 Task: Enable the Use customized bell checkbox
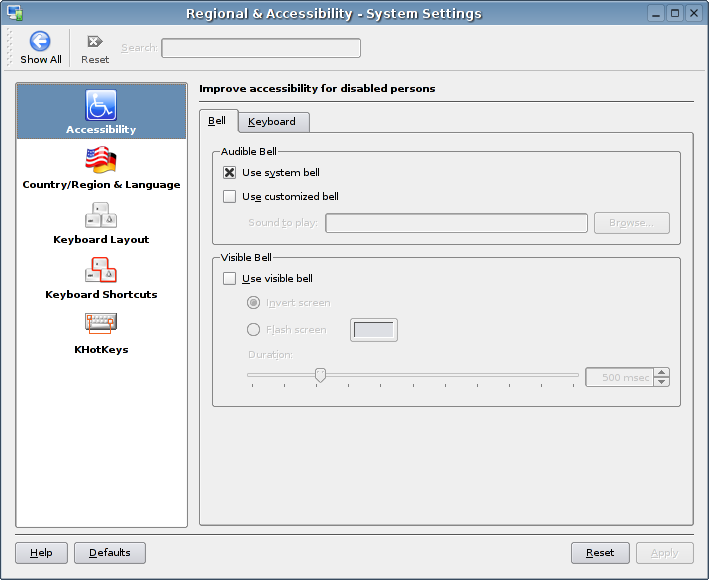[229, 196]
